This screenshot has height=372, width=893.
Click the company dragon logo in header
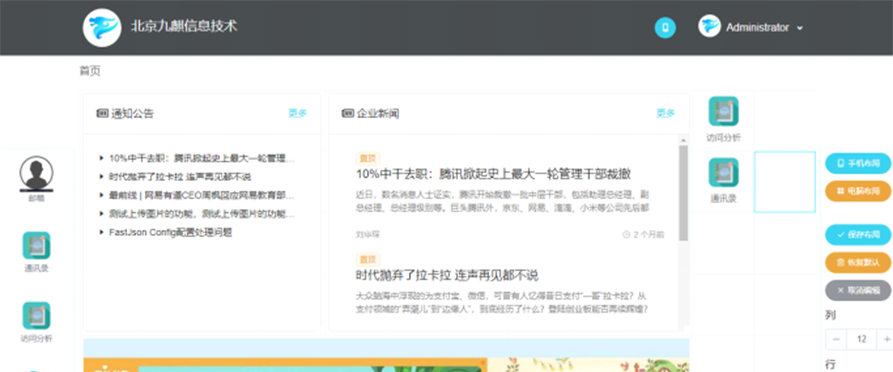pyautogui.click(x=102, y=27)
